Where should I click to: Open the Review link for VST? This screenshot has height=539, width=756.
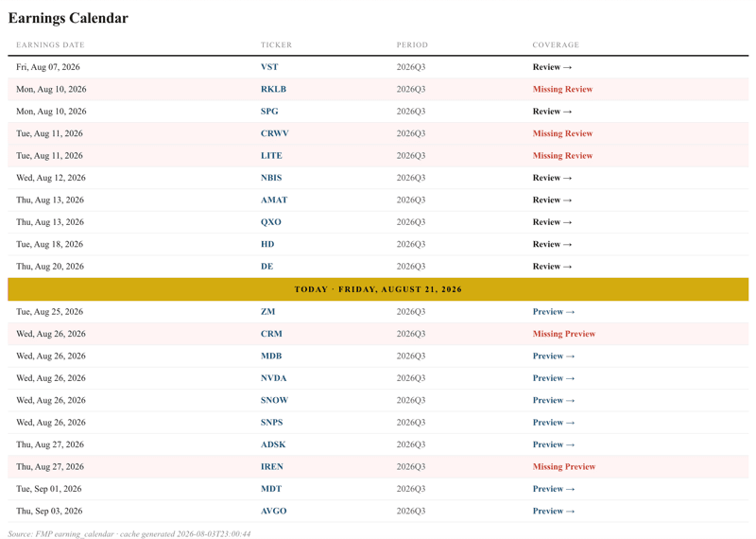coord(552,67)
